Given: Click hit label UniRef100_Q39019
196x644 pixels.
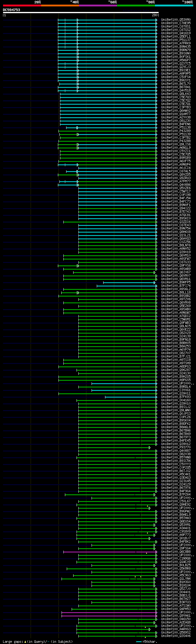Looking at the screenshot, I should tap(176, 252).
